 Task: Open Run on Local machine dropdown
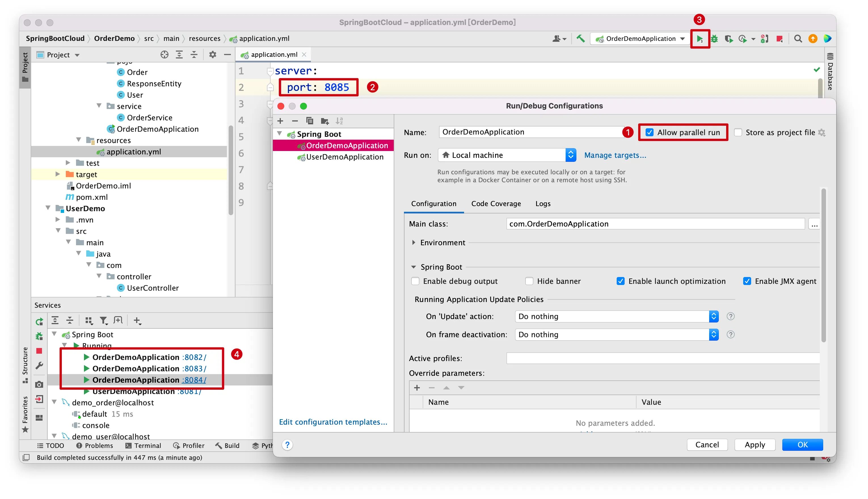(x=507, y=155)
